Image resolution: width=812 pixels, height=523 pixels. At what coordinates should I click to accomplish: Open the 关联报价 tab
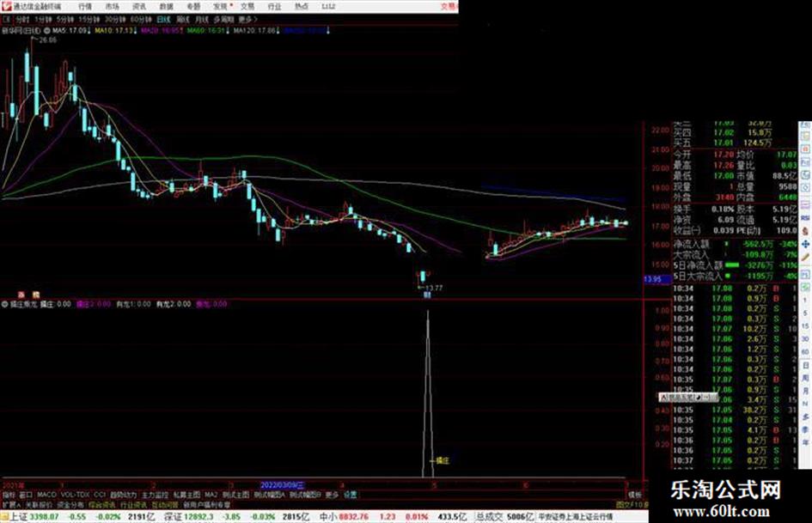pos(39,504)
